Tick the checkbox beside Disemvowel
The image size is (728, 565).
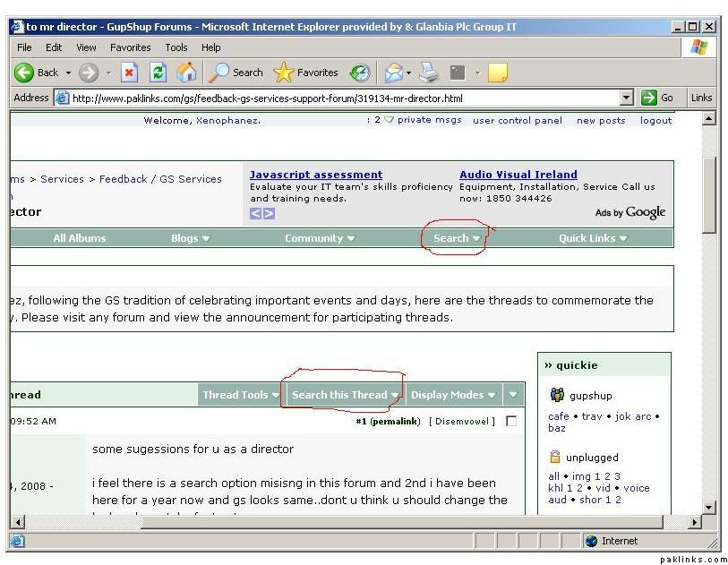pos(511,421)
